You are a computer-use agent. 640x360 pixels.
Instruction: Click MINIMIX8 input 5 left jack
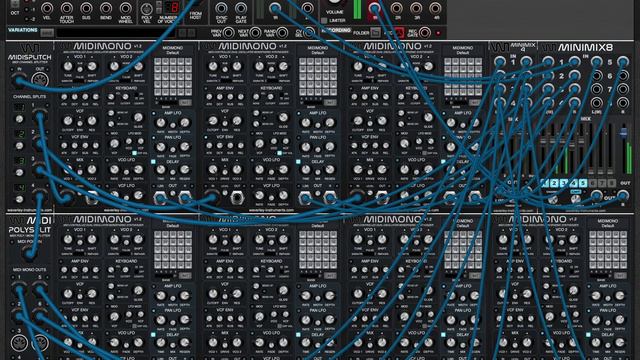597,62
